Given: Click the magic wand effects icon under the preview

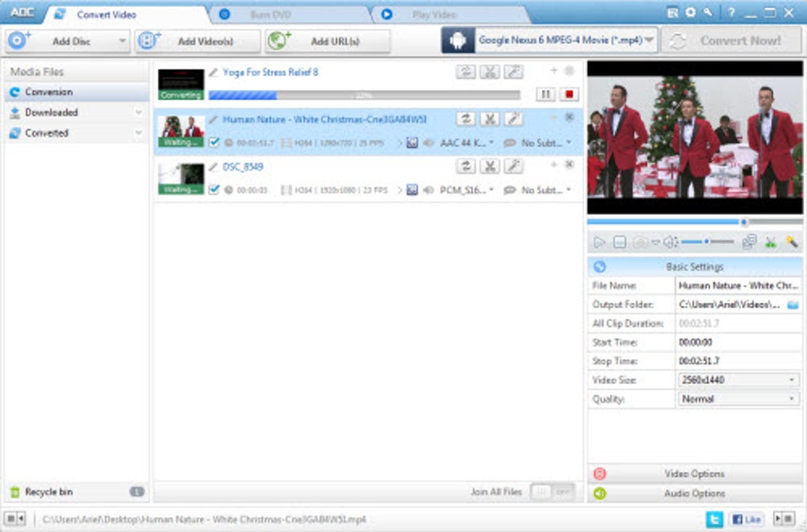Looking at the screenshot, I should coord(791,242).
